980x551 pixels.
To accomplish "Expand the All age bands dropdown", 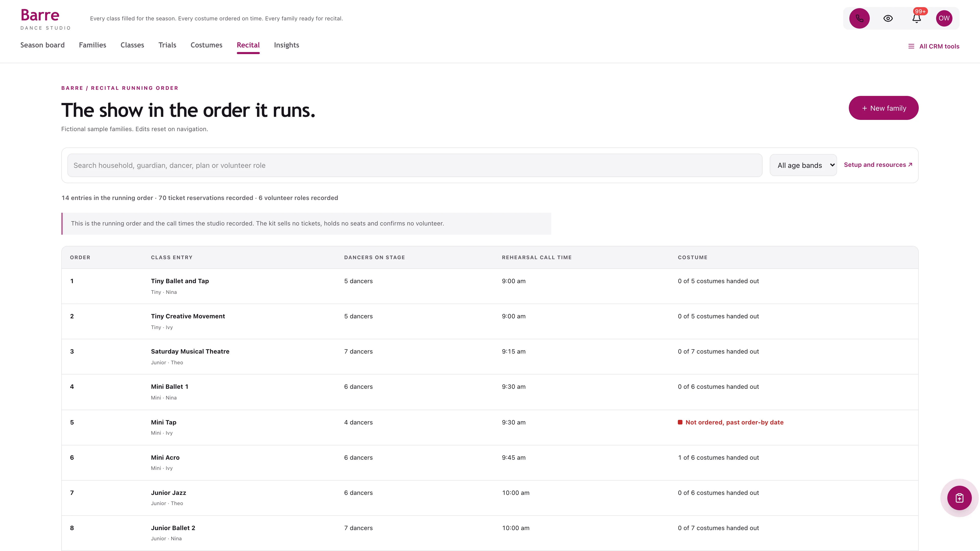I will point(803,165).
